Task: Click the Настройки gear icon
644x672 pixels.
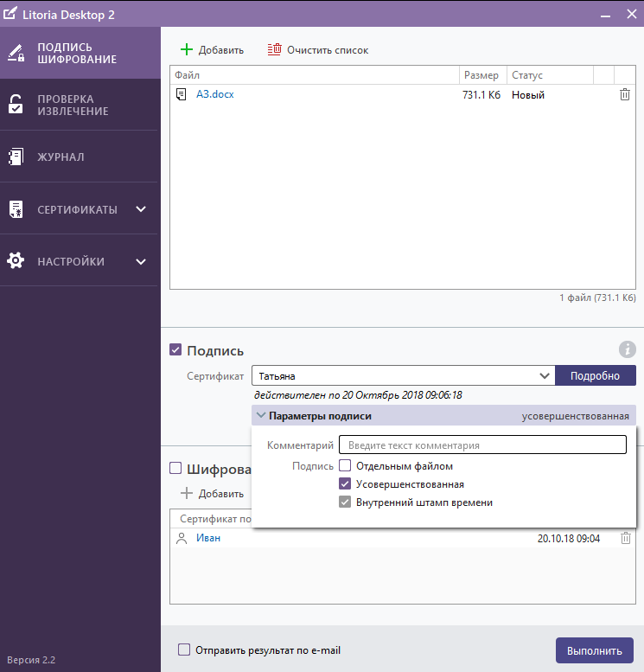Action: tap(16, 260)
